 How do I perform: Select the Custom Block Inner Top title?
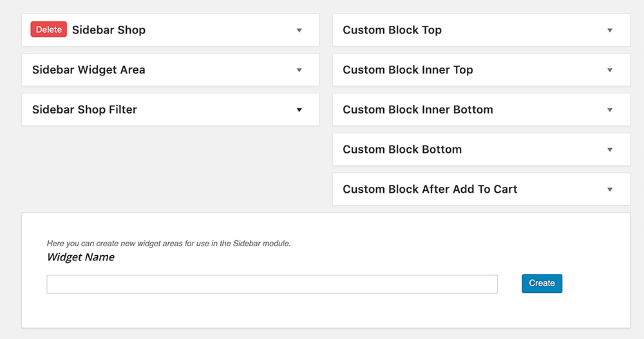tap(408, 70)
